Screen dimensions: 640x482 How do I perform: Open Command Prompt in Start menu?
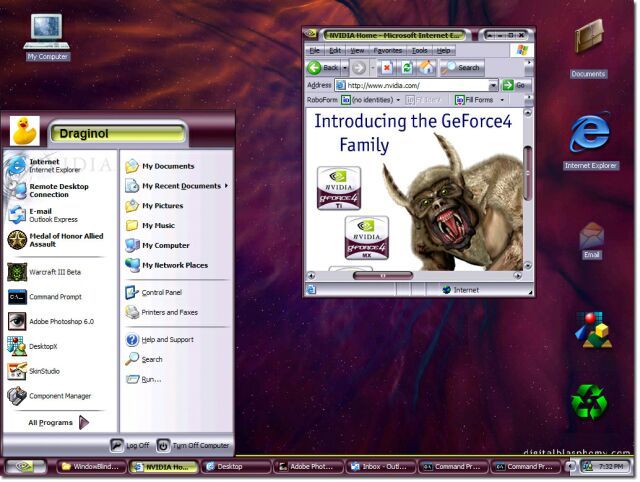tap(55, 297)
